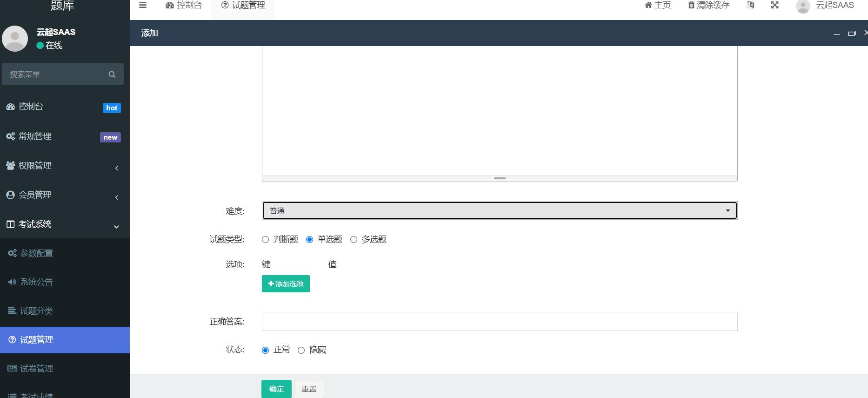
Task: Click the language switch icon in top bar
Action: pos(750,5)
